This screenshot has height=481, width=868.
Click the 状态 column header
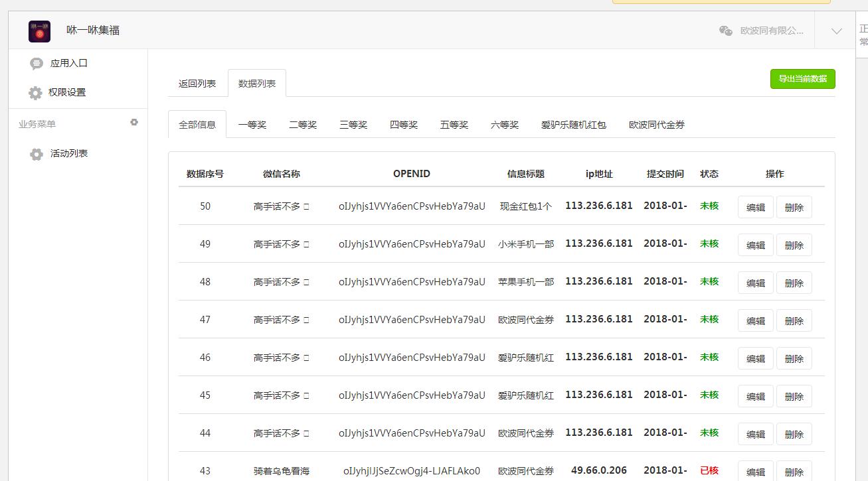pos(709,174)
